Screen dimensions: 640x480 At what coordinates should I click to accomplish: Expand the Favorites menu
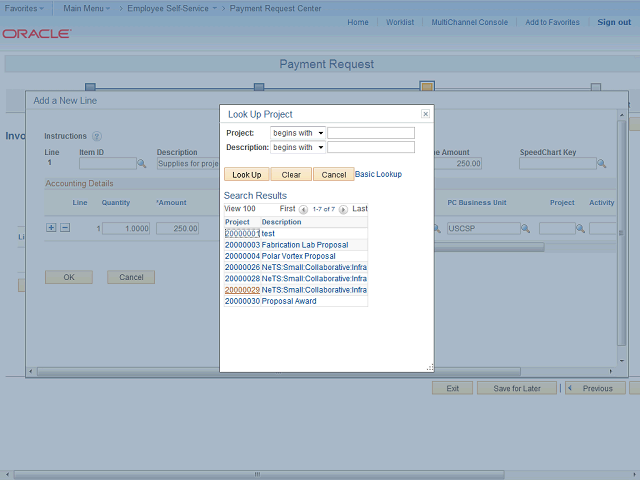[24, 7]
